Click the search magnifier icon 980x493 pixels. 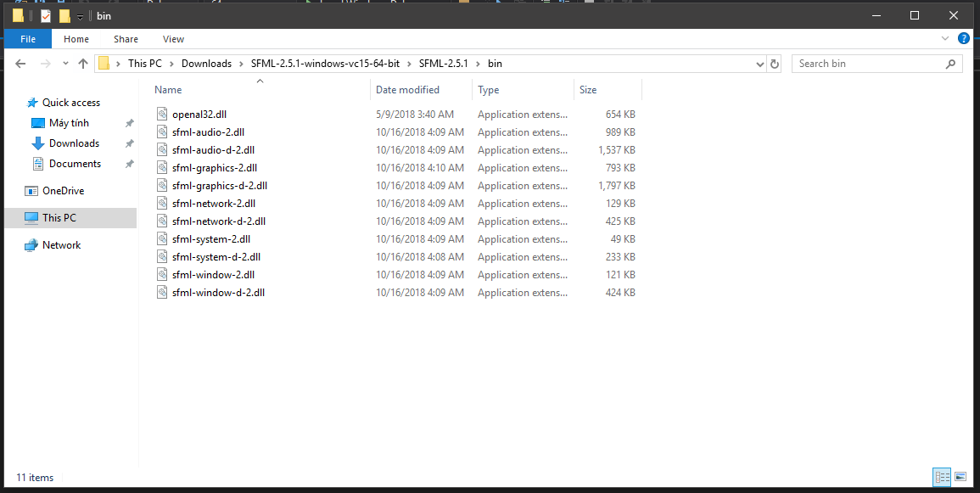(950, 63)
